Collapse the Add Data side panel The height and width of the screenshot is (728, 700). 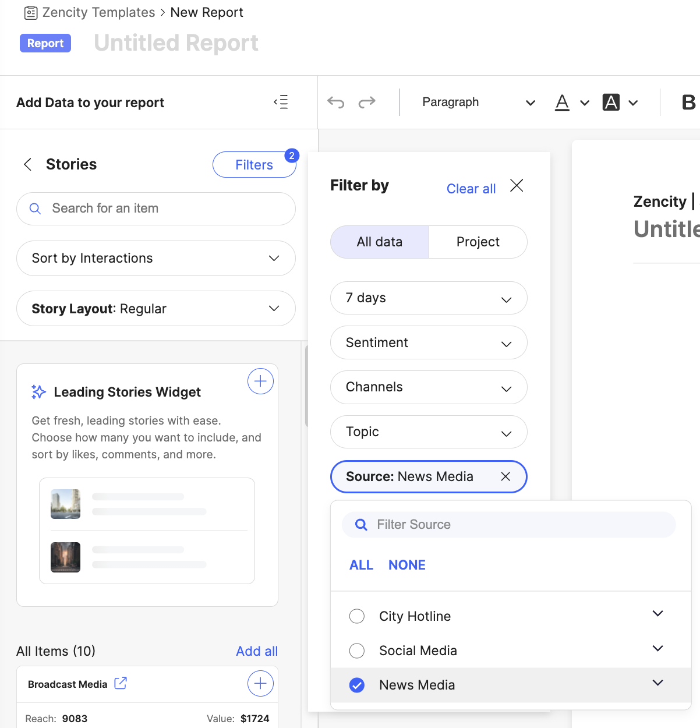[x=281, y=103]
